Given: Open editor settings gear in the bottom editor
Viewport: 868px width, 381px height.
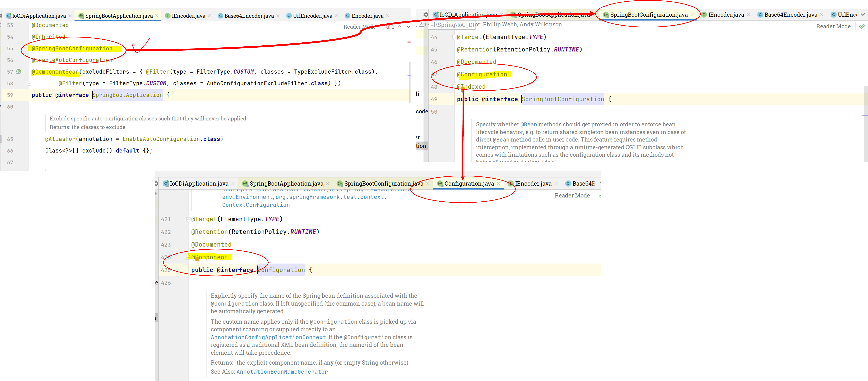Looking at the screenshot, I should pyautogui.click(x=156, y=183).
